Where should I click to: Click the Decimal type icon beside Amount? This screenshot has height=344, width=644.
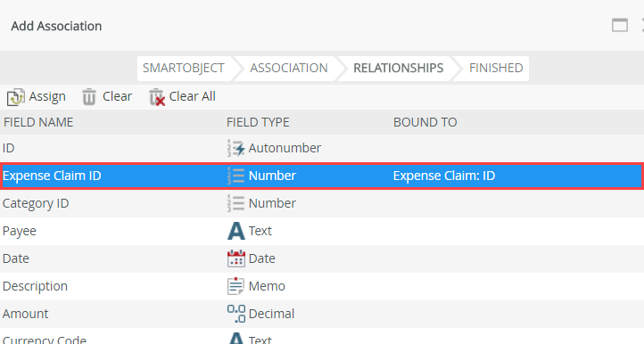click(236, 314)
